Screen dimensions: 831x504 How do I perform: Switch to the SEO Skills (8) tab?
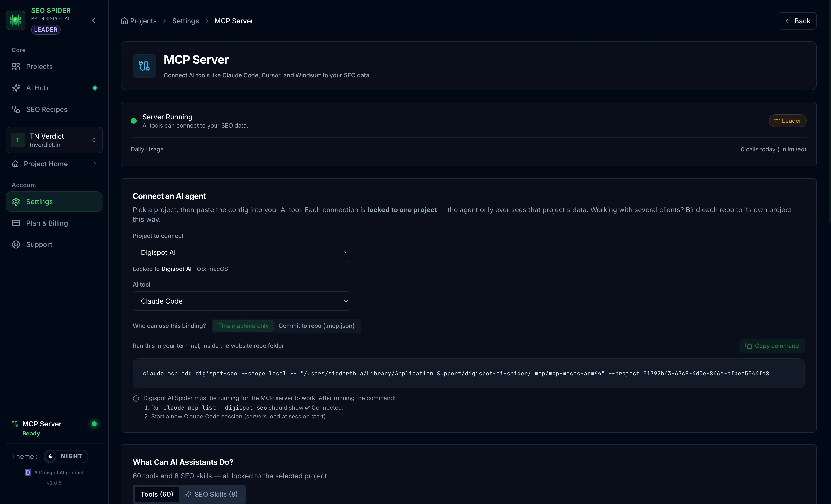click(212, 494)
